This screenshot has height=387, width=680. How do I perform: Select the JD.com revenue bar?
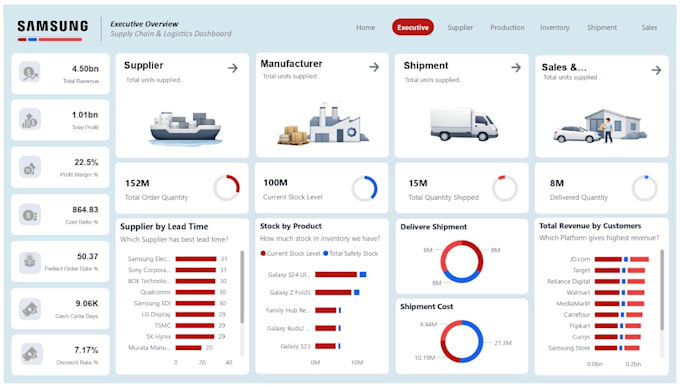pos(608,259)
